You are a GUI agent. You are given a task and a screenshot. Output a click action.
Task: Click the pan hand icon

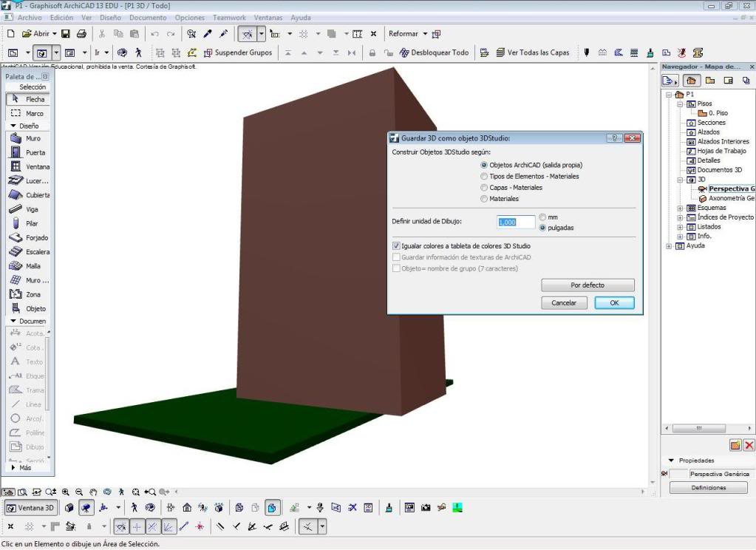click(x=93, y=492)
